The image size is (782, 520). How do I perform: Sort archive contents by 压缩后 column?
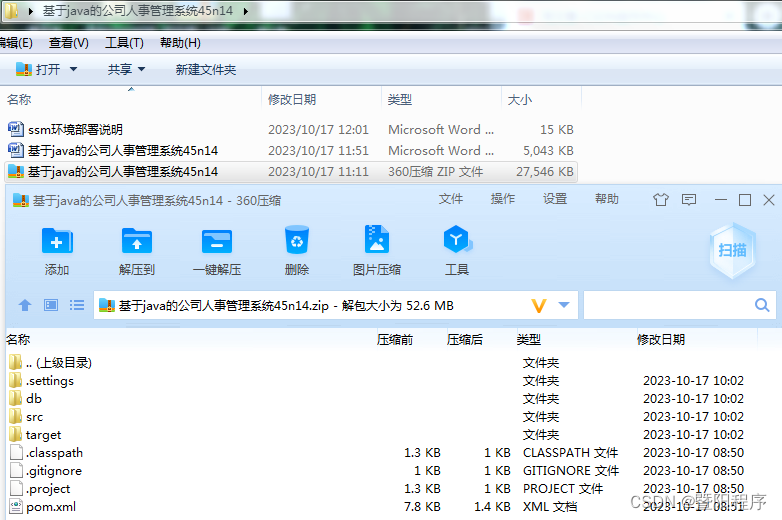[x=464, y=340]
